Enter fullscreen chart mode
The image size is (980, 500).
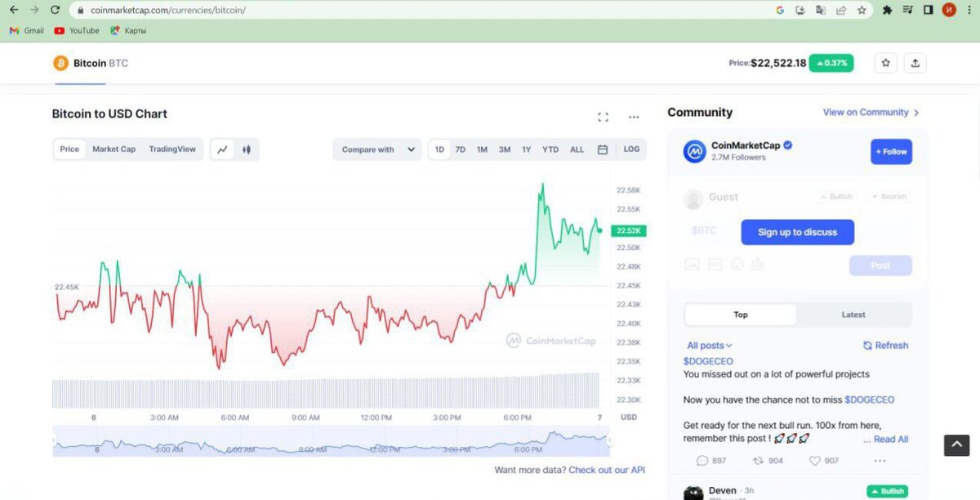point(603,117)
